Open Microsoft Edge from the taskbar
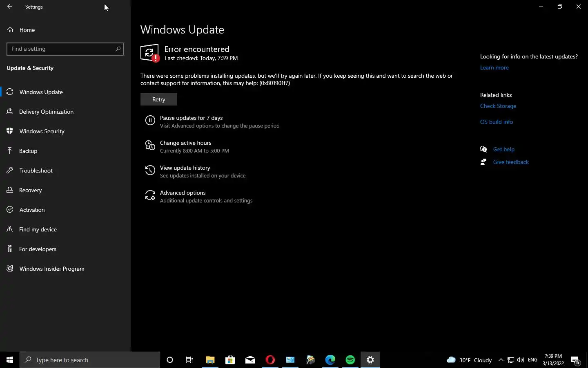The height and width of the screenshot is (368, 588). click(x=330, y=360)
